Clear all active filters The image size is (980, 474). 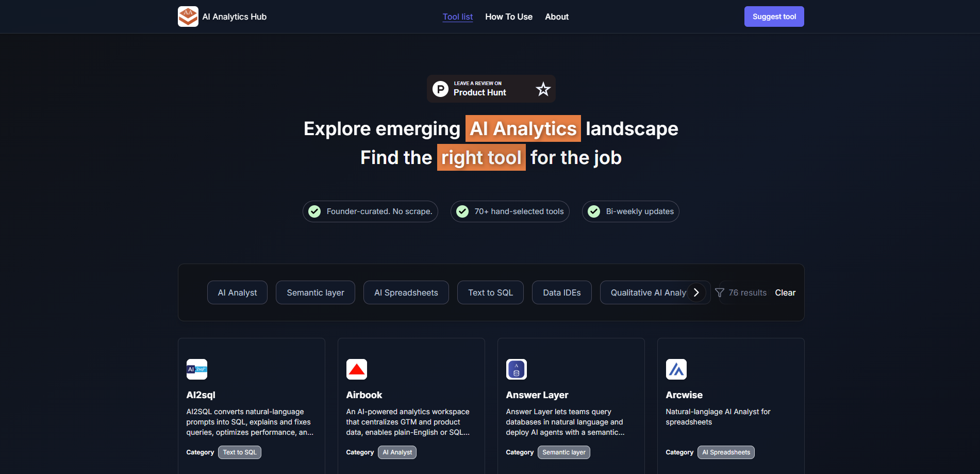785,292
